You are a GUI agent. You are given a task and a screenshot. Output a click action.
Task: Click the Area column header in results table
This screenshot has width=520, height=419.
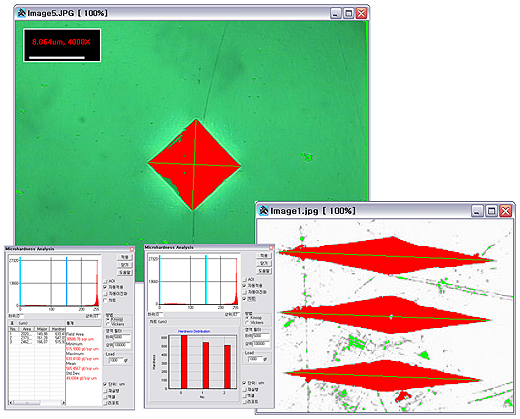tap(27, 329)
